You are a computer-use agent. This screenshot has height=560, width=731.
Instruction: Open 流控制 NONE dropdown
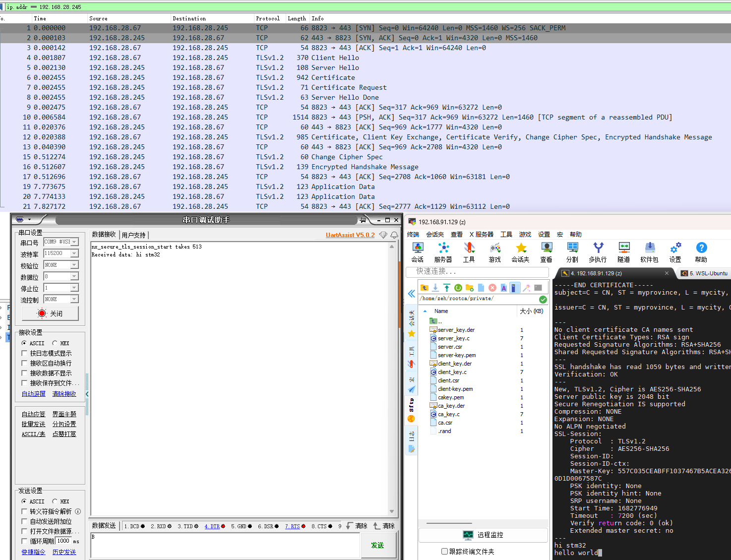(74, 300)
